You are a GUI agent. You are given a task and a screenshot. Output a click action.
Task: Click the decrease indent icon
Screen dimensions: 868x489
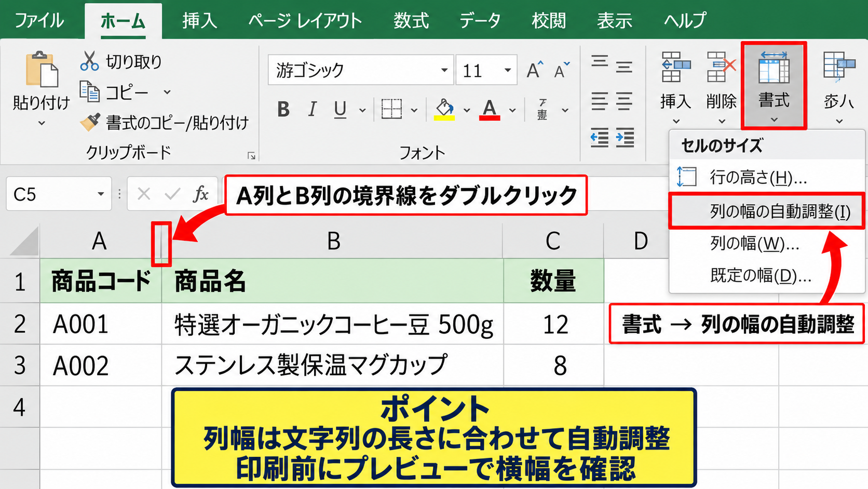[600, 138]
